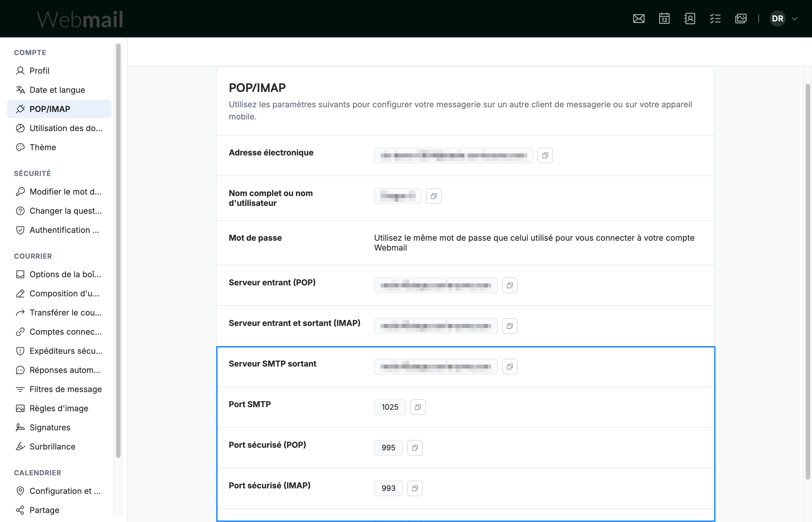Click the Signatures pen icon
The width and height of the screenshot is (812, 522).
click(20, 427)
